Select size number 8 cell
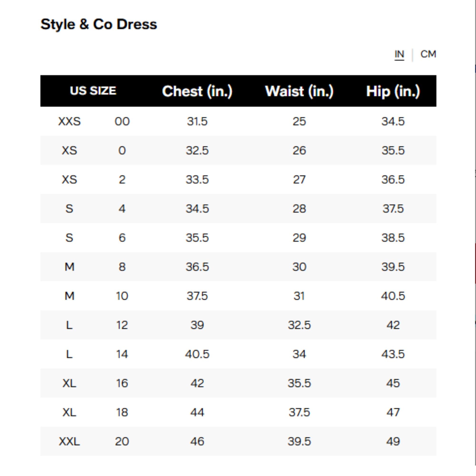This screenshot has width=476, height=476. pyautogui.click(x=122, y=267)
